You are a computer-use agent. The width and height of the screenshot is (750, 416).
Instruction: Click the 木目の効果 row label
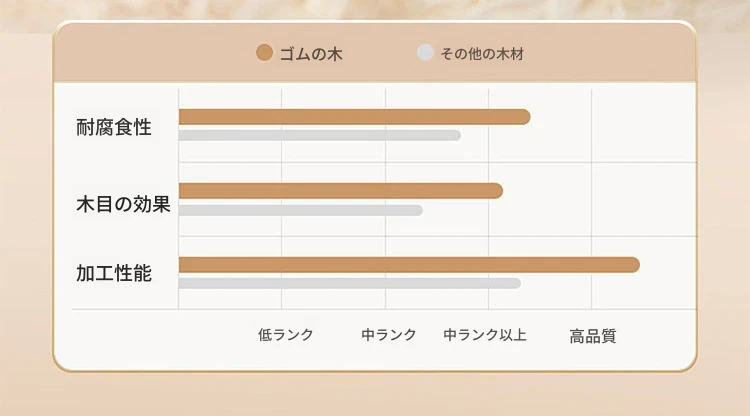click(123, 204)
